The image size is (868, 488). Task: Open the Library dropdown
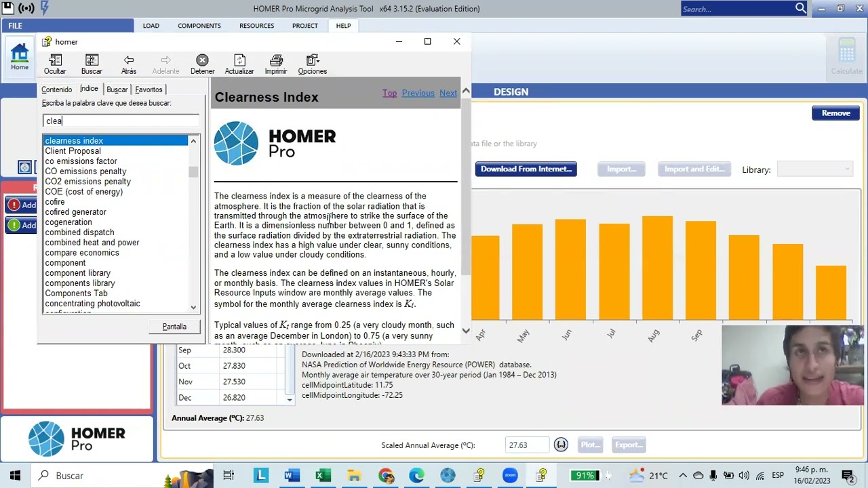814,169
